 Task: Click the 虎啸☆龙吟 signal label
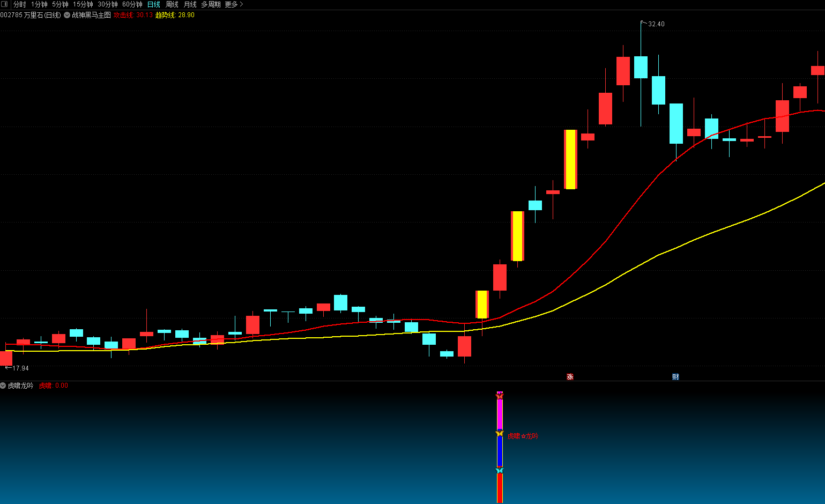523,436
